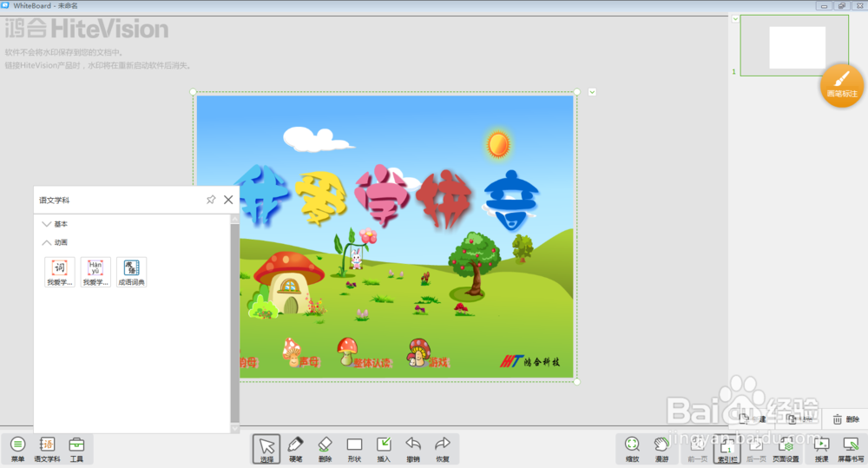Go to 前一页 previous page

pyautogui.click(x=698, y=449)
